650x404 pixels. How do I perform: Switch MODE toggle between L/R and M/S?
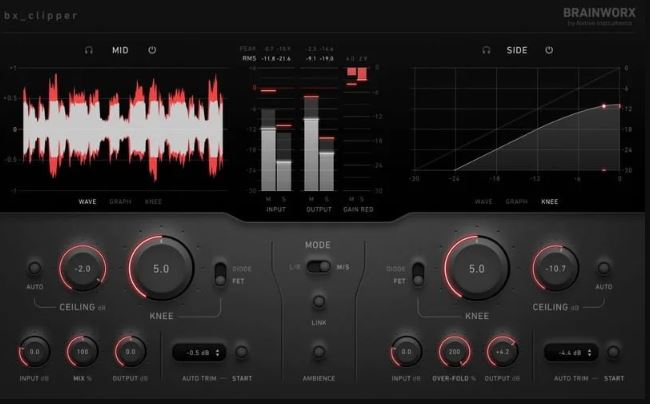(x=318, y=267)
